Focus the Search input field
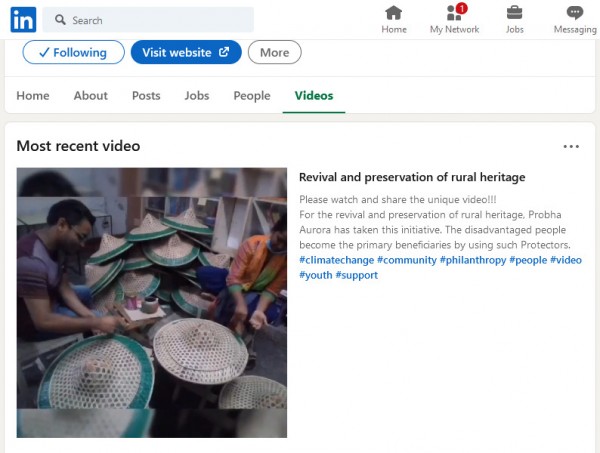The image size is (600, 453). point(148,20)
